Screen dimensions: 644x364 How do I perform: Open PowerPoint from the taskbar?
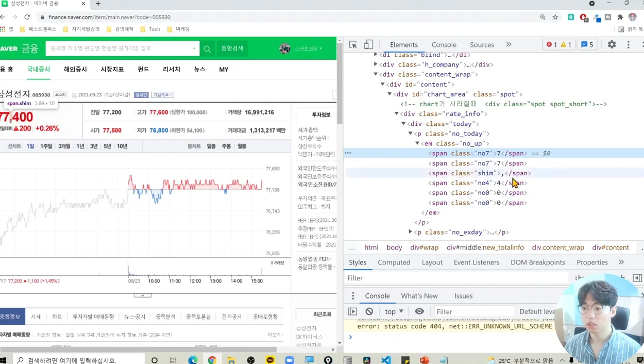(x=425, y=360)
